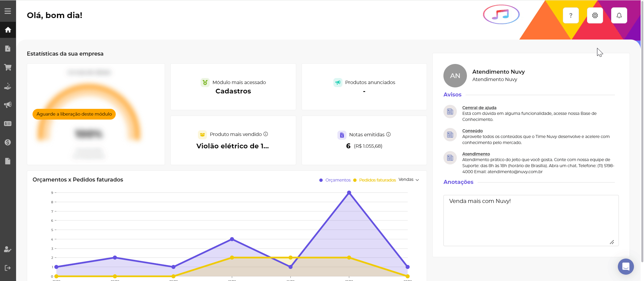
Task: Open the chat support bubble
Action: point(626,267)
